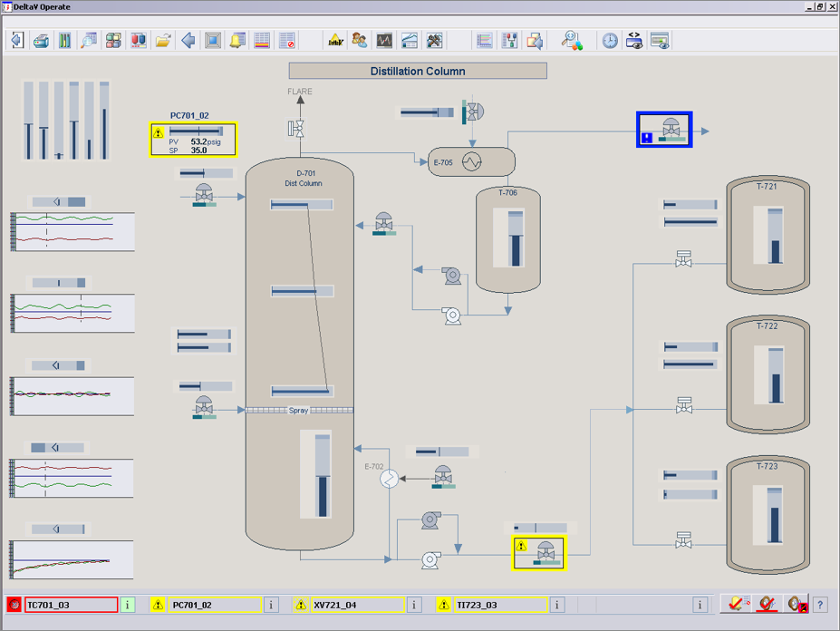Image resolution: width=840 pixels, height=631 pixels.
Task: Click the T-721 tank inlet valve
Action: 684,260
